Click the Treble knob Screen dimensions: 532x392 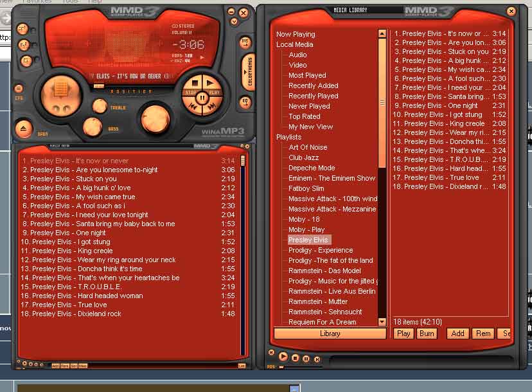click(x=100, y=106)
